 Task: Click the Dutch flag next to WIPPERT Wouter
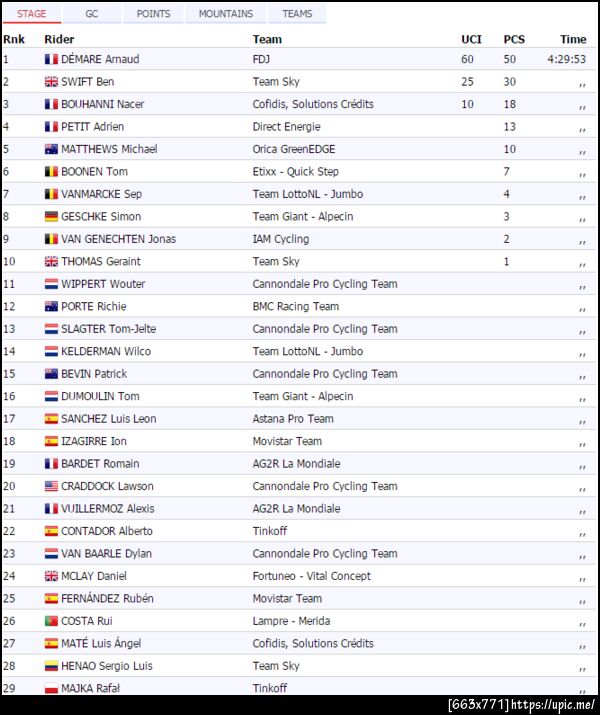tap(51, 284)
